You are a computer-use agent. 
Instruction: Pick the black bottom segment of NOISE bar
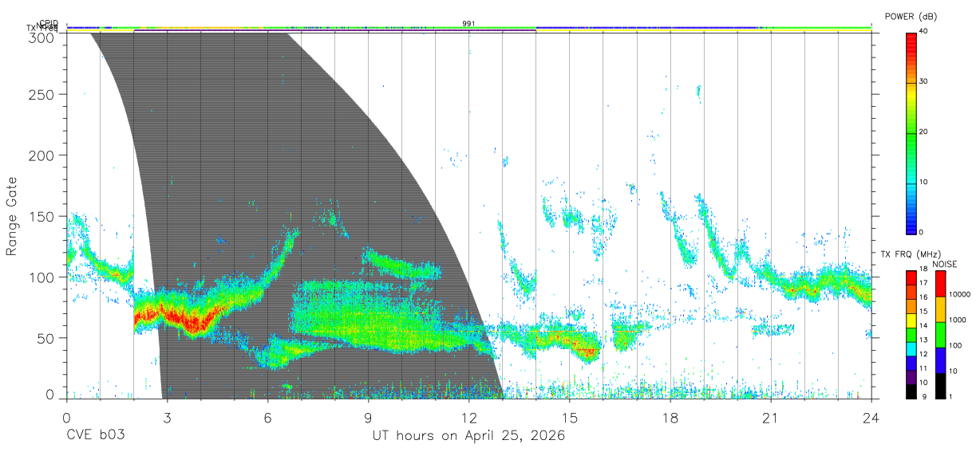pyautogui.click(x=941, y=386)
